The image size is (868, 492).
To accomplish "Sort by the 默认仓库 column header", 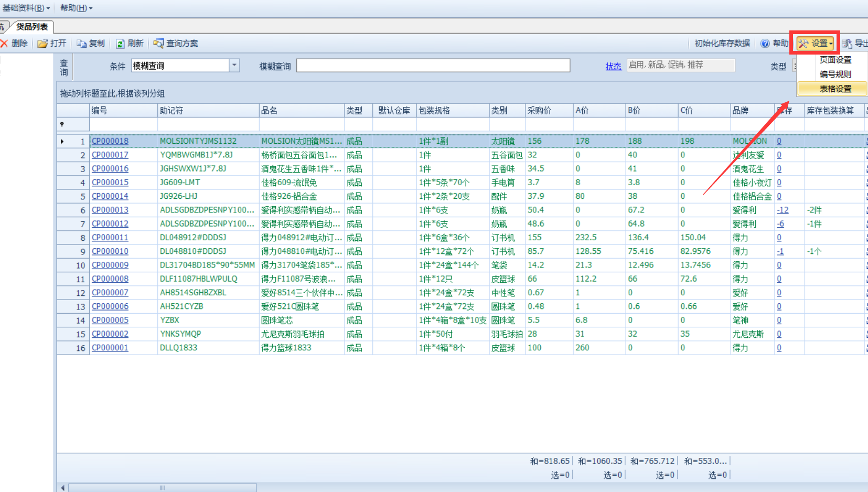I will coord(394,111).
